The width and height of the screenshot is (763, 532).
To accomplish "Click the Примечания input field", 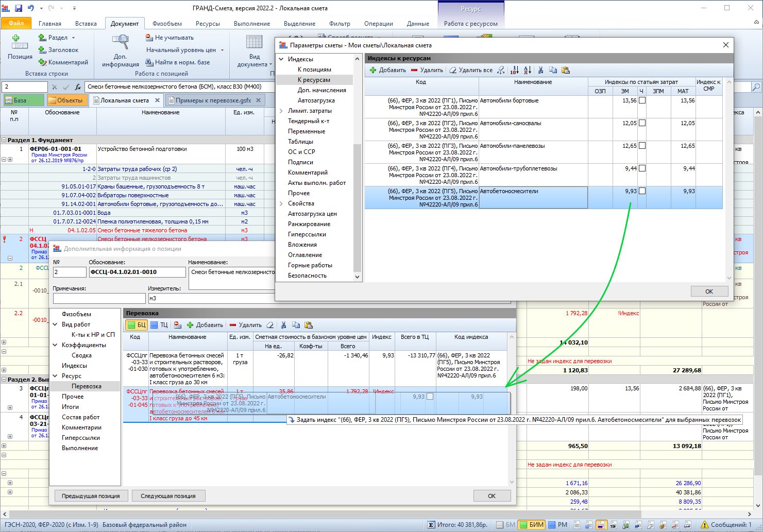I will 99,298.
